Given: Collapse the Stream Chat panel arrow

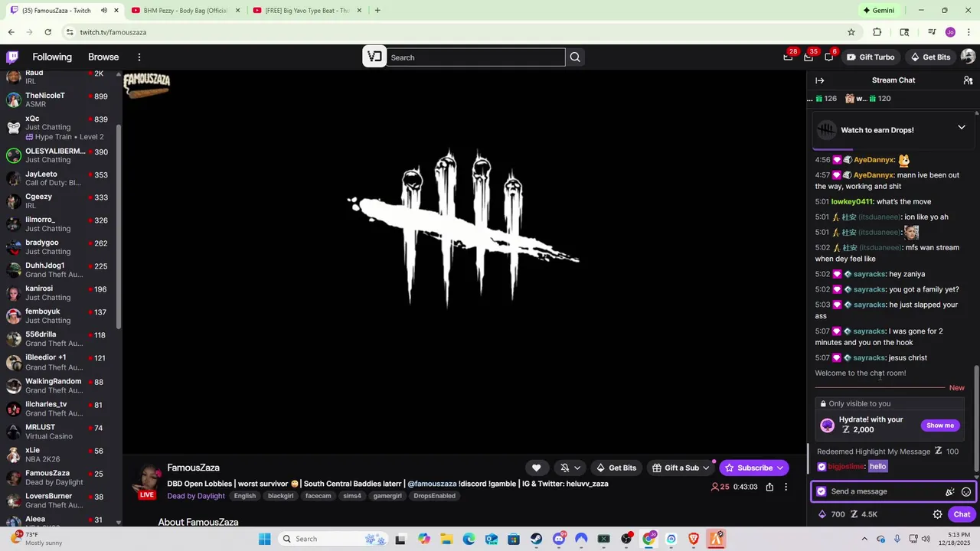Looking at the screenshot, I should click(x=819, y=80).
